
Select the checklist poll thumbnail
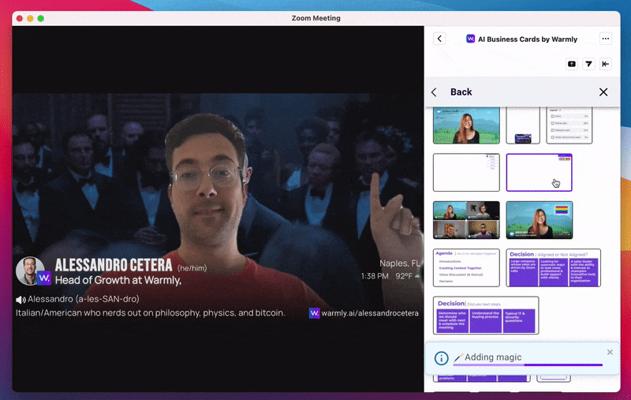click(x=569, y=126)
